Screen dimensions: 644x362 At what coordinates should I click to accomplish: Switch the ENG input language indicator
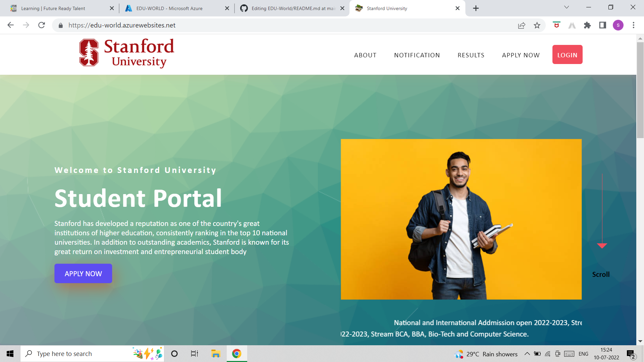click(x=583, y=354)
